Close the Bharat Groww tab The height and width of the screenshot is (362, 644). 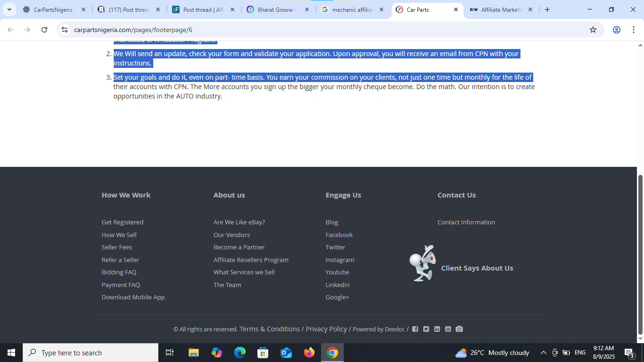pos(306,9)
